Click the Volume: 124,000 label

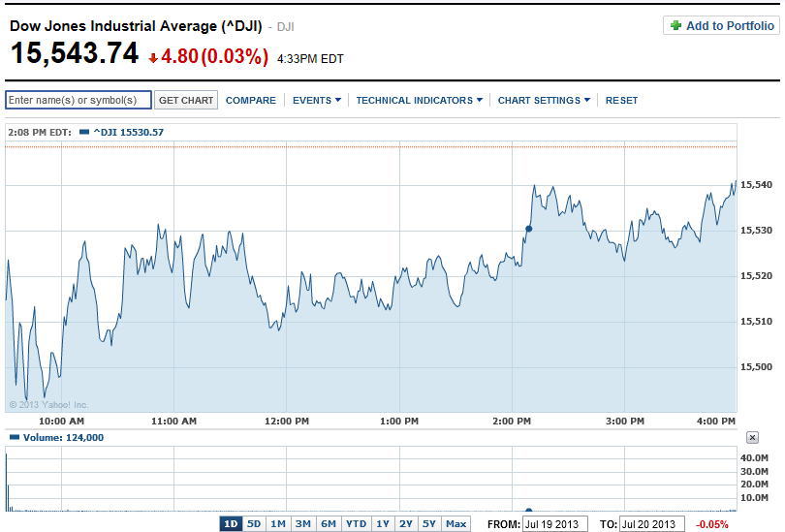coord(64,437)
